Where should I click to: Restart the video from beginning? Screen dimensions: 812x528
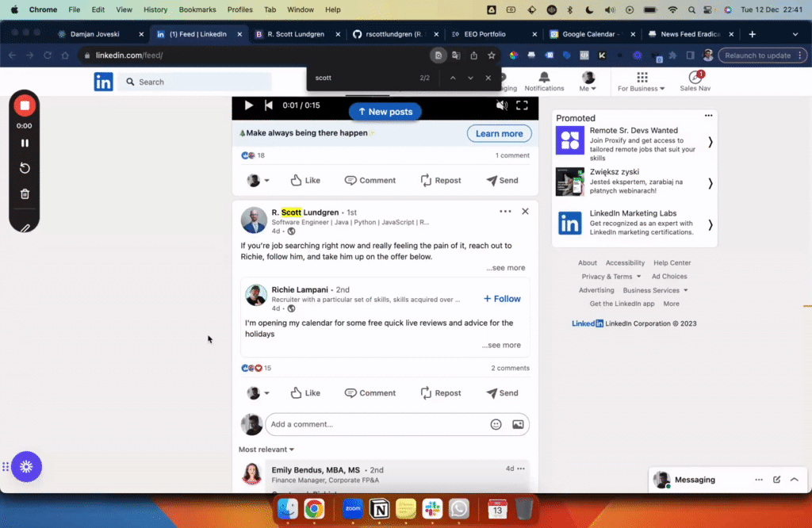tap(268, 105)
